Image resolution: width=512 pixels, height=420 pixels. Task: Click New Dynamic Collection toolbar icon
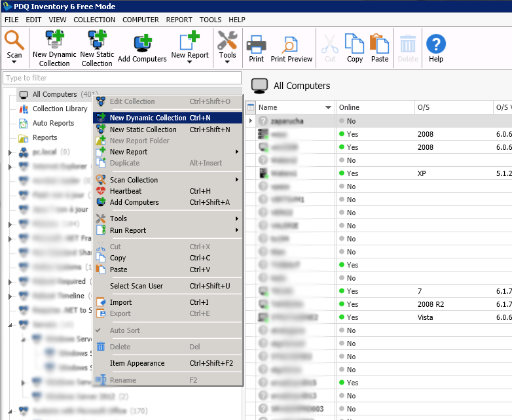click(54, 42)
